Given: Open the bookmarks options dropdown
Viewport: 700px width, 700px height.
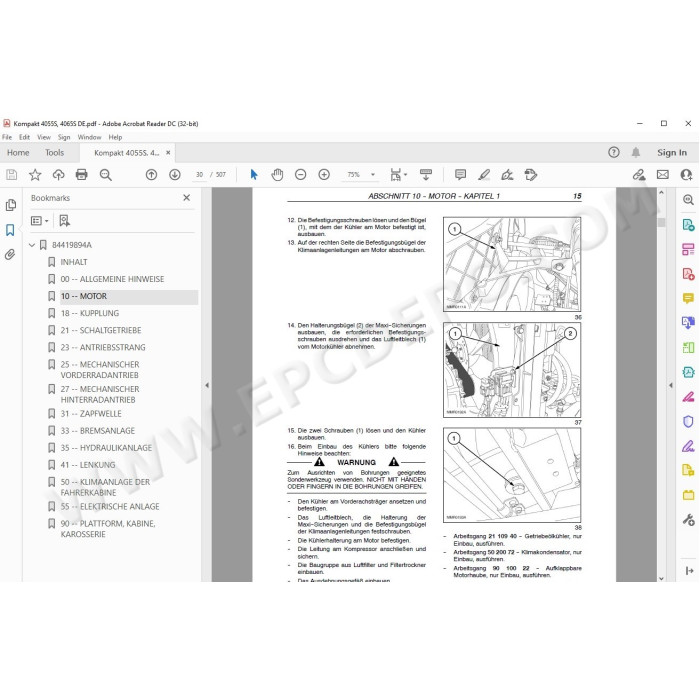Looking at the screenshot, I should [x=39, y=221].
